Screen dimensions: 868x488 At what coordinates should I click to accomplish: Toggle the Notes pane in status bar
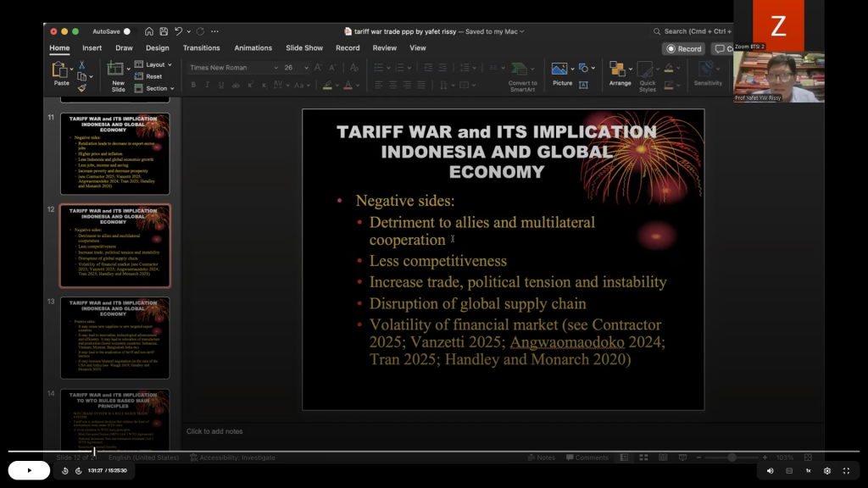(541, 457)
